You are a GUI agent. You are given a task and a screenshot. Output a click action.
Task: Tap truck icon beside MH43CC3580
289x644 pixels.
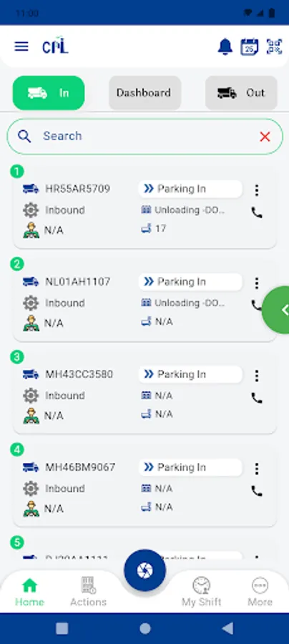[31, 374]
